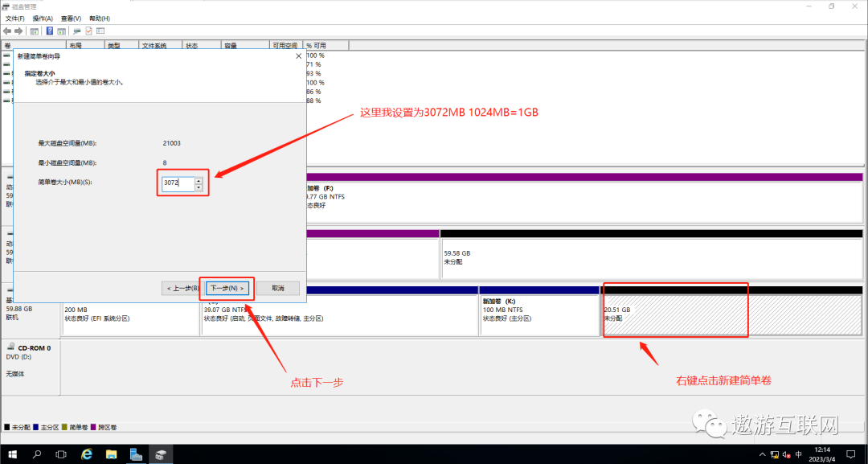Click the network status tray icon
The image size is (868, 464).
tap(775, 454)
